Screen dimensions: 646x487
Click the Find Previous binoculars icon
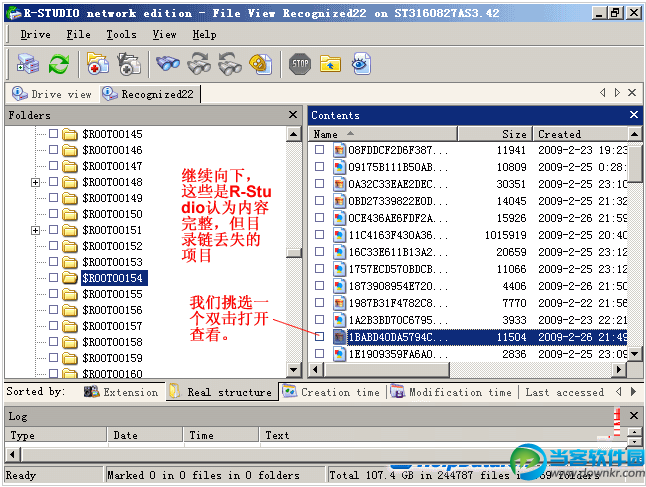point(230,64)
